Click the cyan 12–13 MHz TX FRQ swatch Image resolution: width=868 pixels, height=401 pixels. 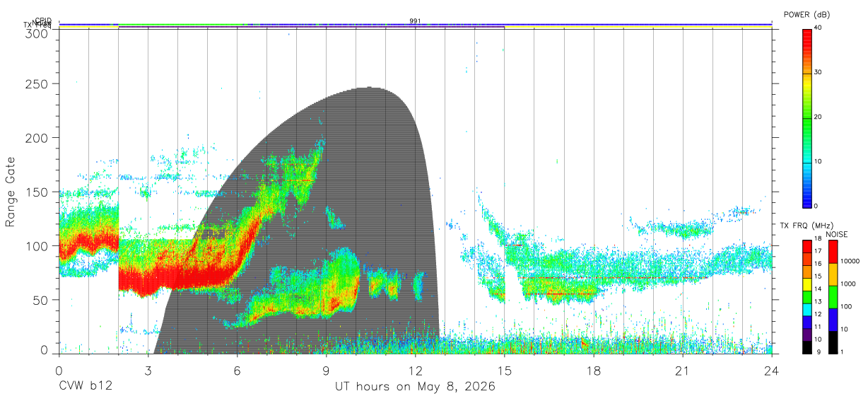point(807,310)
